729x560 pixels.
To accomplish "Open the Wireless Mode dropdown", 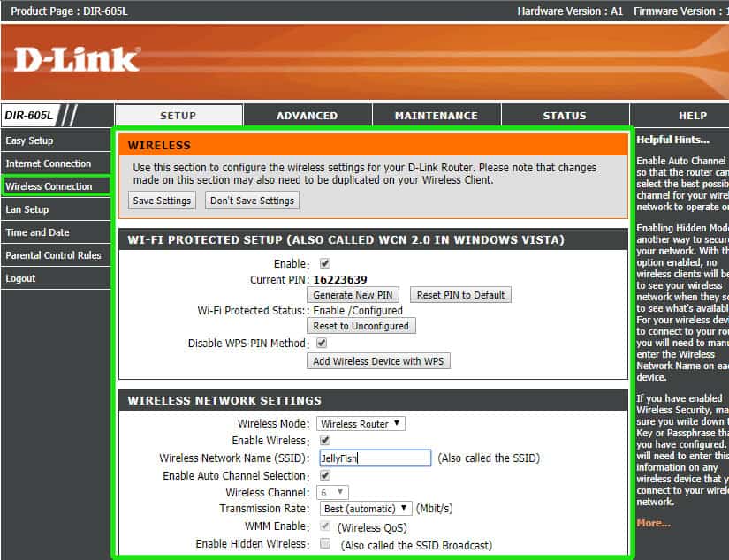I will pos(361,424).
